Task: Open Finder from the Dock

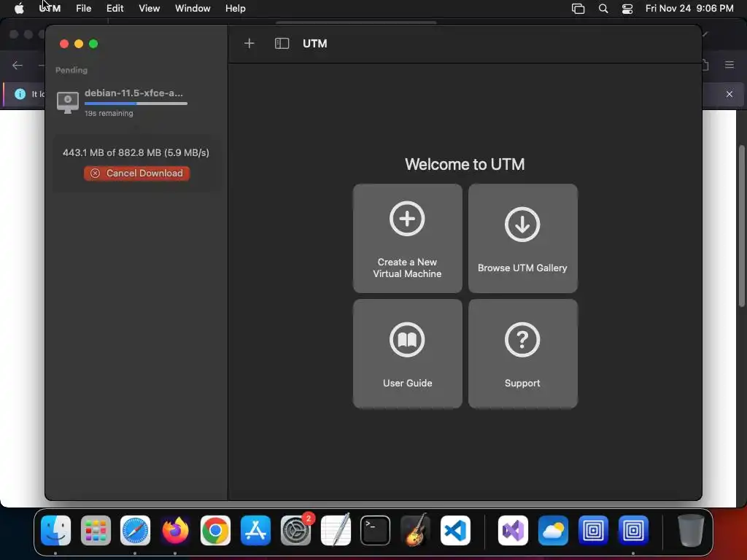Action: tap(55, 531)
